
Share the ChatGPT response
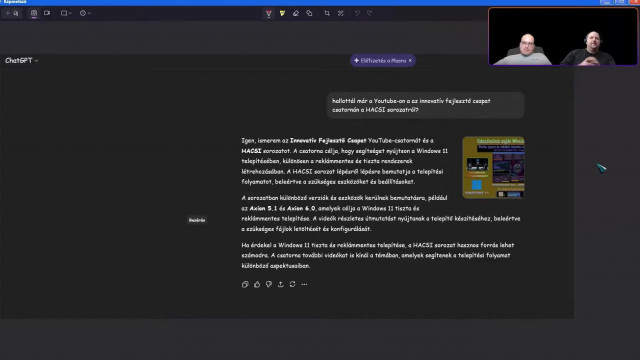280,284
